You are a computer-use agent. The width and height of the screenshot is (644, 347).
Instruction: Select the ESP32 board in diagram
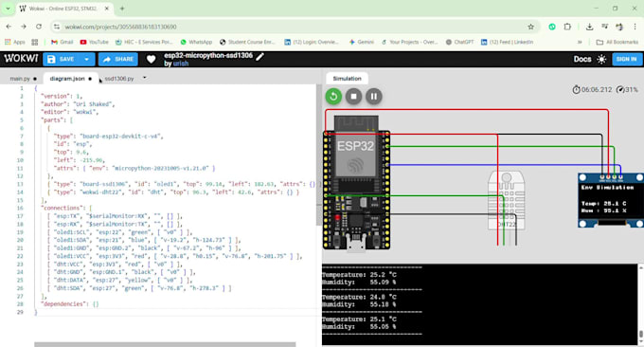[356, 183]
